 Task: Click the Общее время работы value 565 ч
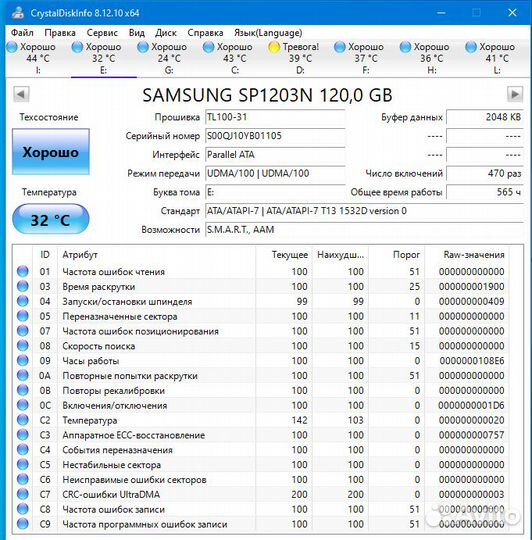point(485,192)
